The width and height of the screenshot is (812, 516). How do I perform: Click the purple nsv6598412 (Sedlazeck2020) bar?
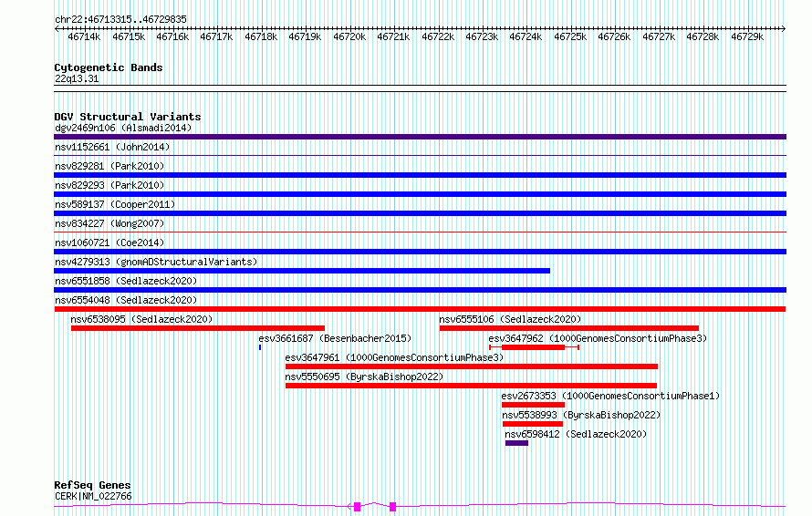click(x=516, y=443)
